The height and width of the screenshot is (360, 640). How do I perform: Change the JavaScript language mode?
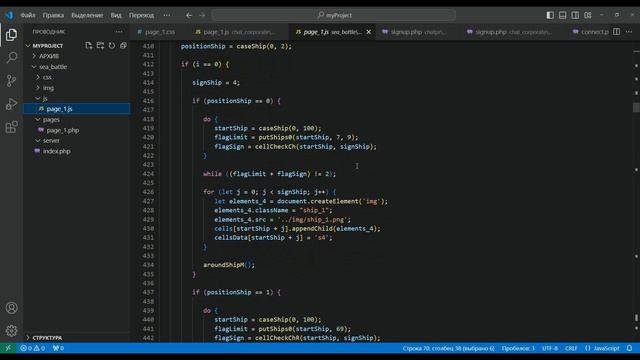602,348
